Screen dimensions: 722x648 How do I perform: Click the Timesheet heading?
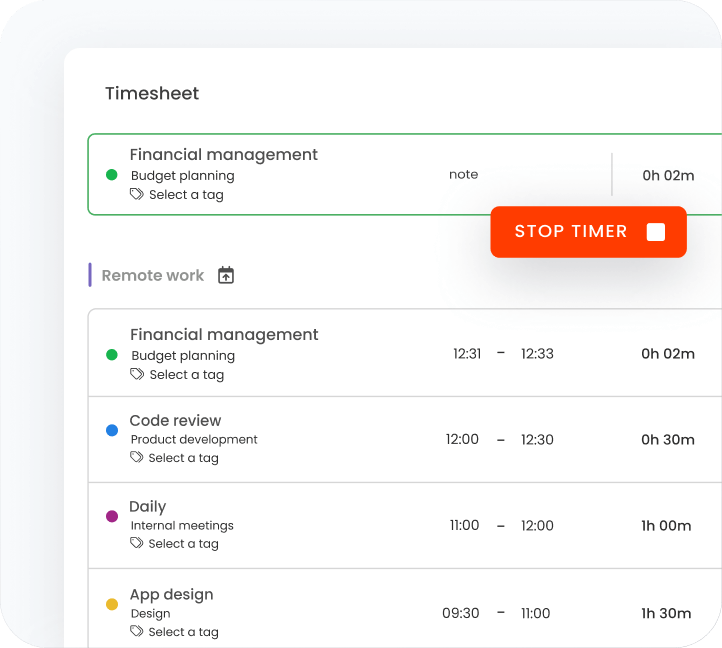click(x=152, y=94)
